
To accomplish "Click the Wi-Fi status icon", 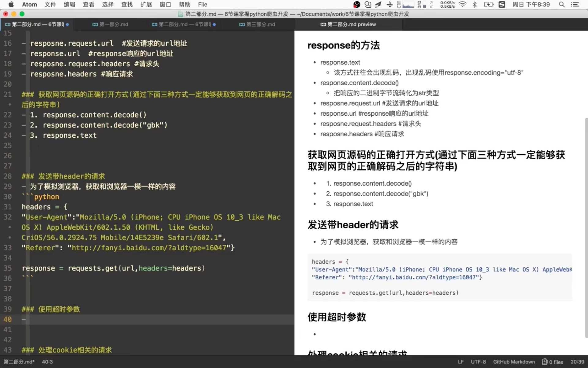I will 462,4.
